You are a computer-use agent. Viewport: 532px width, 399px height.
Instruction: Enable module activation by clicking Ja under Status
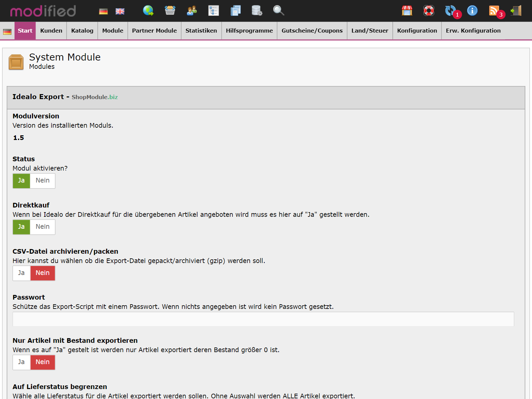click(x=21, y=181)
